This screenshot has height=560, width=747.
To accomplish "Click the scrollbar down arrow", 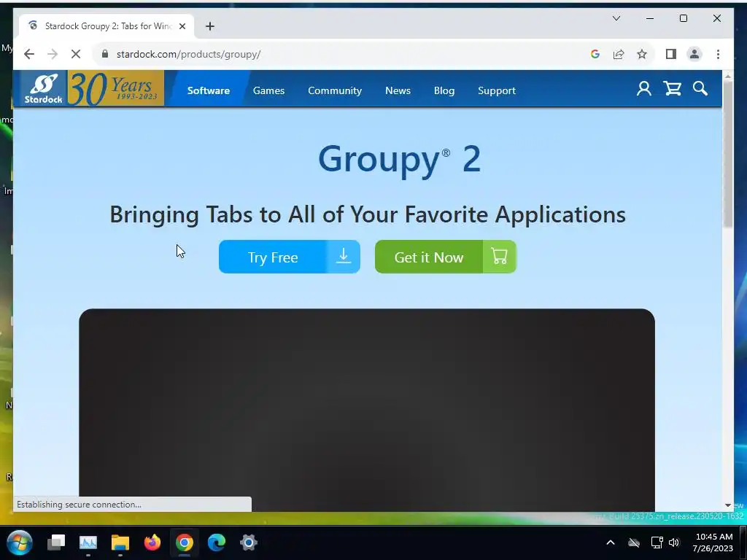I will pyautogui.click(x=727, y=505).
